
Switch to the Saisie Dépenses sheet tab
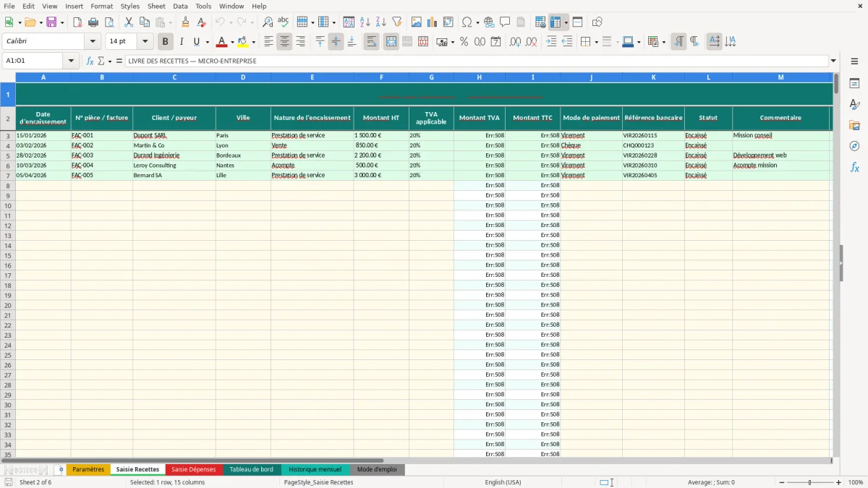point(193,469)
